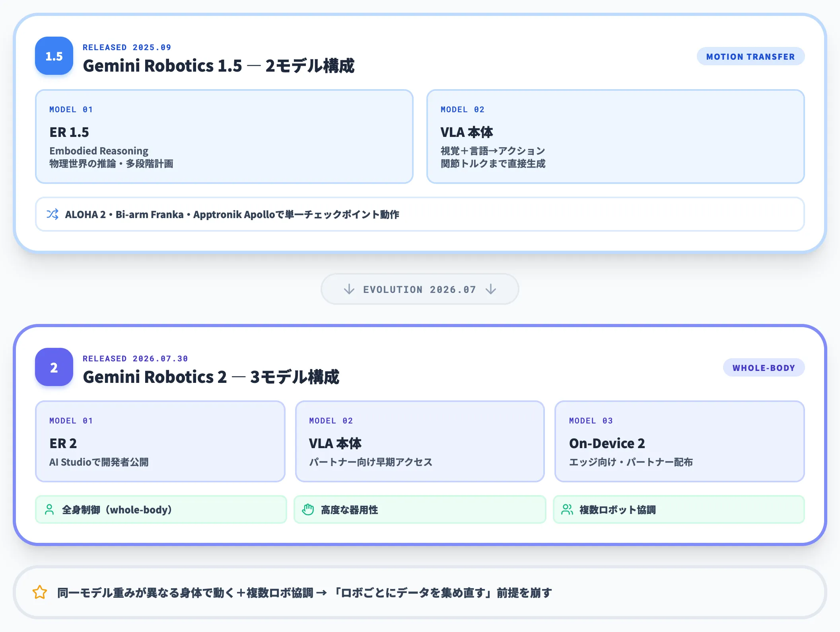The height and width of the screenshot is (632, 840).
Task: Select the ER 2 model card
Action: pyautogui.click(x=160, y=441)
